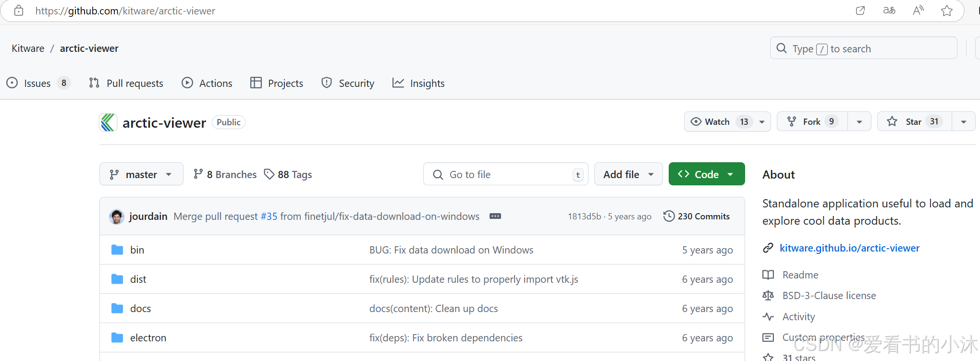Viewport: 980px width, 361px height.
Task: Open the Projects tab
Action: pyautogui.click(x=277, y=83)
